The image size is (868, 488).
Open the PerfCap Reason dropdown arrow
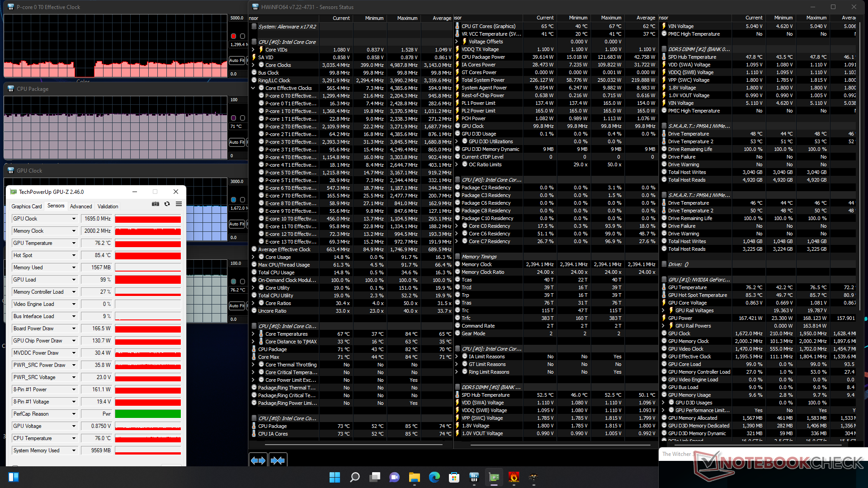[x=74, y=414]
